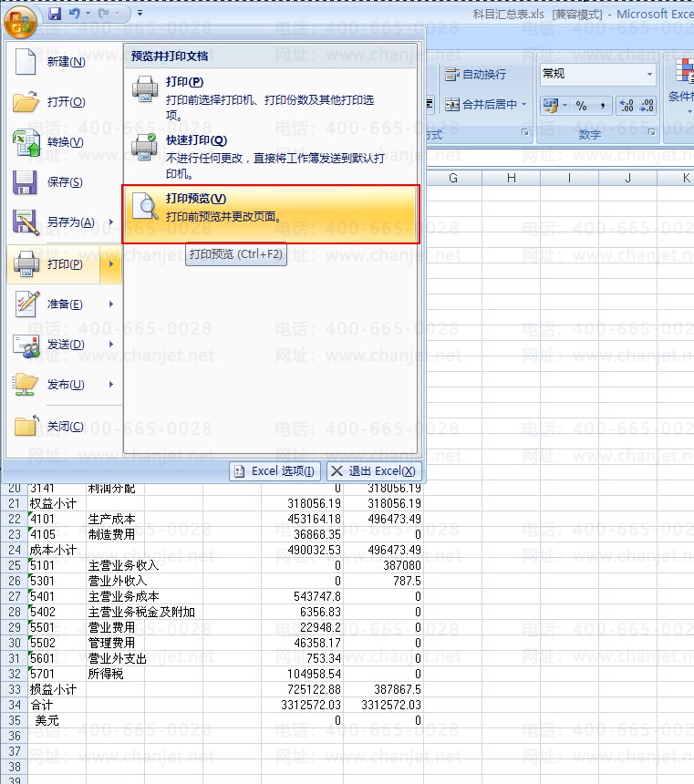Image resolution: width=694 pixels, height=784 pixels.
Task: Click the accounting currency format icon
Action: [551, 106]
